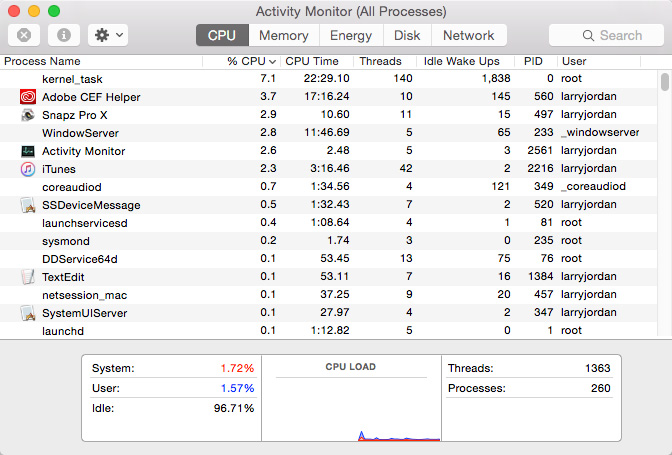Image resolution: width=672 pixels, height=455 pixels.
Task: Select the WindowServer process name
Action: point(80,133)
